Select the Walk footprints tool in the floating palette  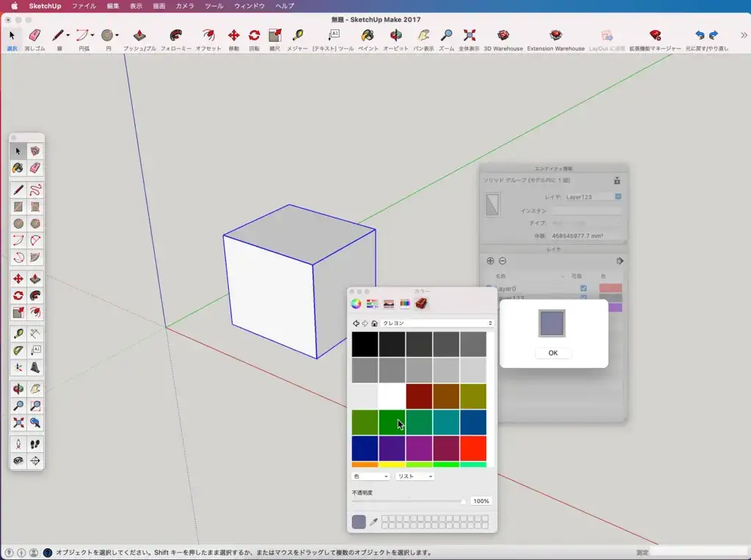pyautogui.click(x=35, y=444)
